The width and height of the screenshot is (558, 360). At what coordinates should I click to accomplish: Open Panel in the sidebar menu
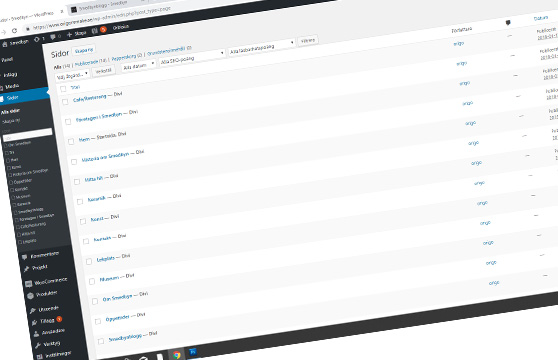[x=7, y=59]
